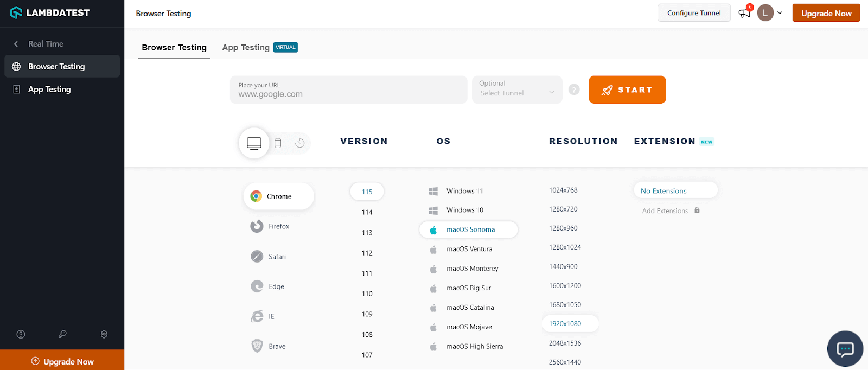
Task: Click the user avatar L
Action: (765, 13)
